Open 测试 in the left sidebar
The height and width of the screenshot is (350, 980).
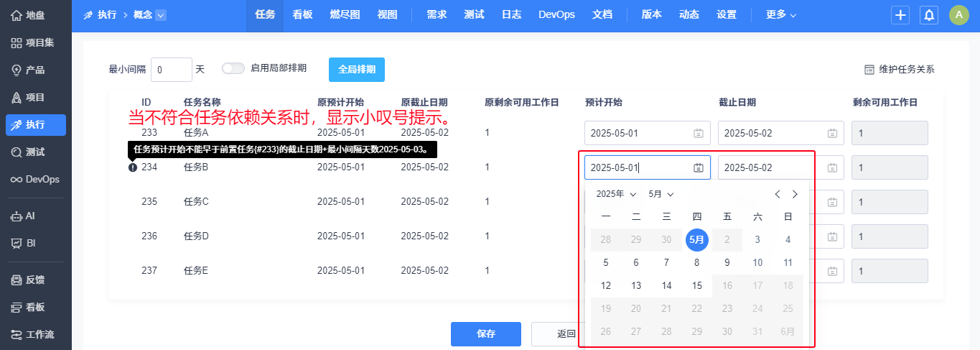pos(36,152)
